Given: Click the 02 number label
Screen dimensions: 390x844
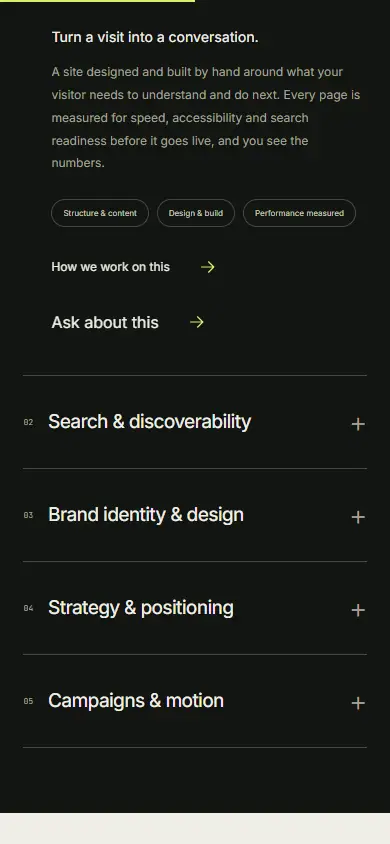Looking at the screenshot, I should pos(29,423).
